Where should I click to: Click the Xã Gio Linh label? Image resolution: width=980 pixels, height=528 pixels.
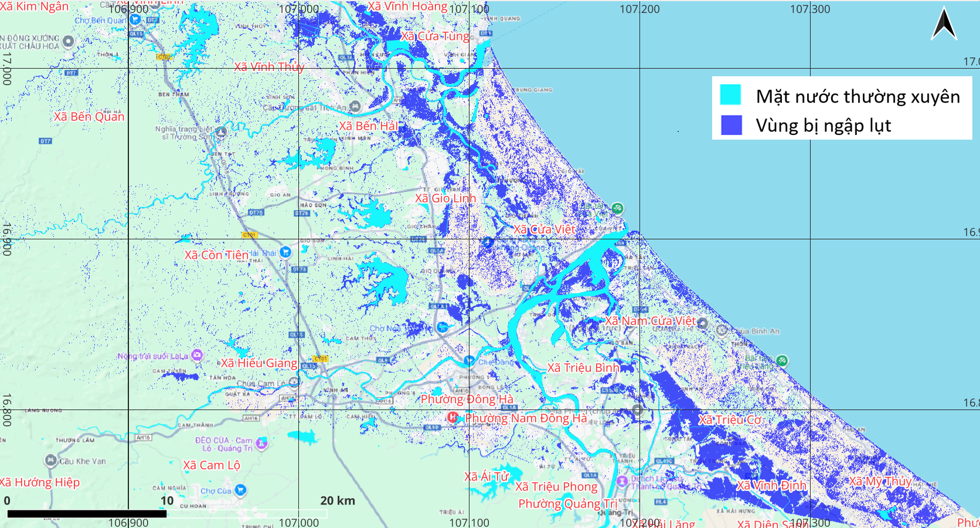445,198
